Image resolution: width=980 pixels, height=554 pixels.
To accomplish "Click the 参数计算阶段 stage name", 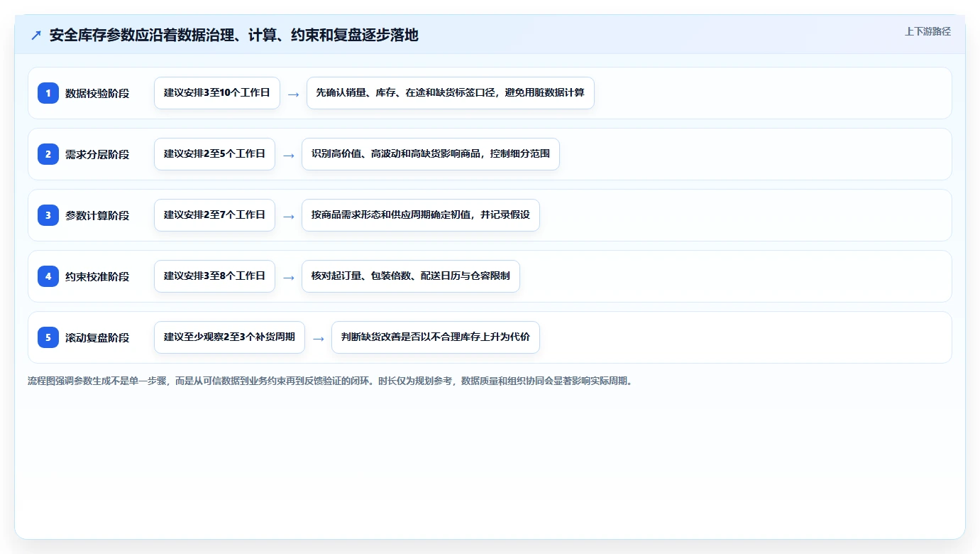I will point(97,215).
